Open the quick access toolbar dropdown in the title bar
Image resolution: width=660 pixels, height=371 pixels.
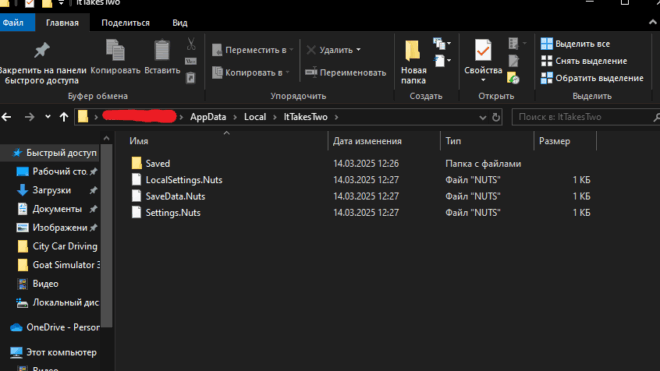pyautogui.click(x=61, y=3)
